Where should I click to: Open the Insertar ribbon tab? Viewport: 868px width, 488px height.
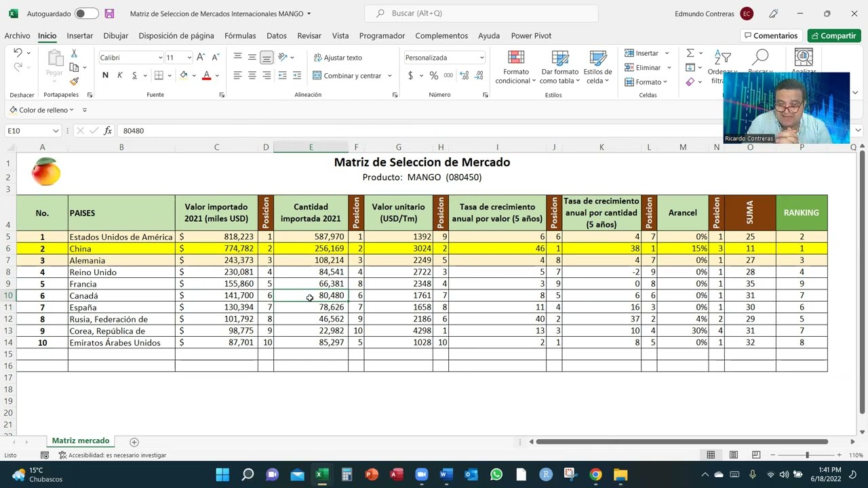coord(80,36)
